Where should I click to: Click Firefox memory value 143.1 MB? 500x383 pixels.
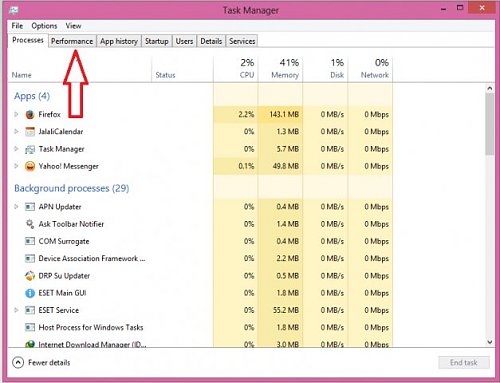(x=284, y=114)
